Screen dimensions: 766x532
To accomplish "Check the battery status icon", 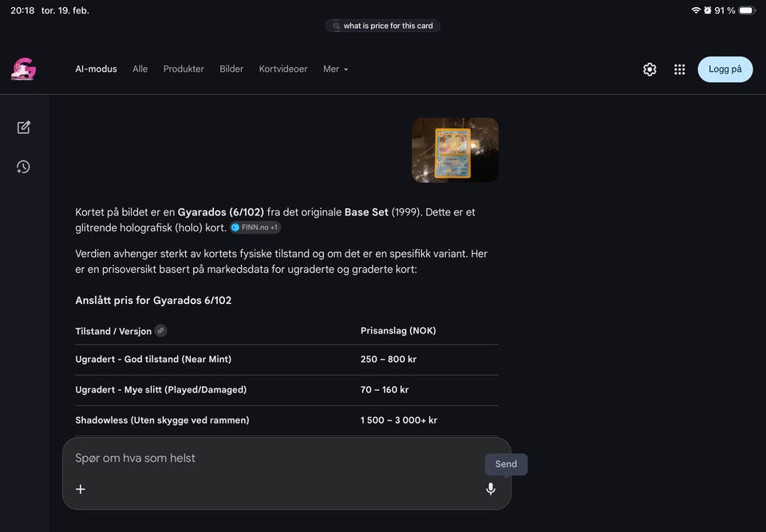I will point(747,10).
